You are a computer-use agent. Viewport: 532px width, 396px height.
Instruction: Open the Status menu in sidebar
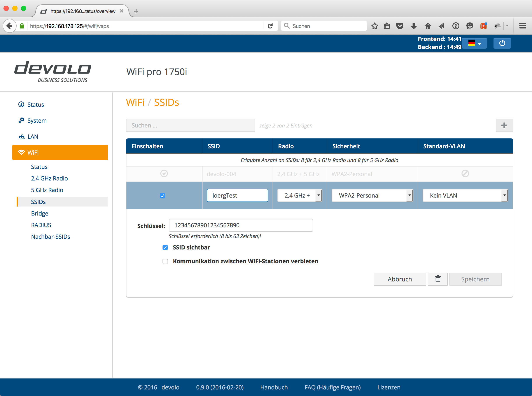[x=36, y=104]
